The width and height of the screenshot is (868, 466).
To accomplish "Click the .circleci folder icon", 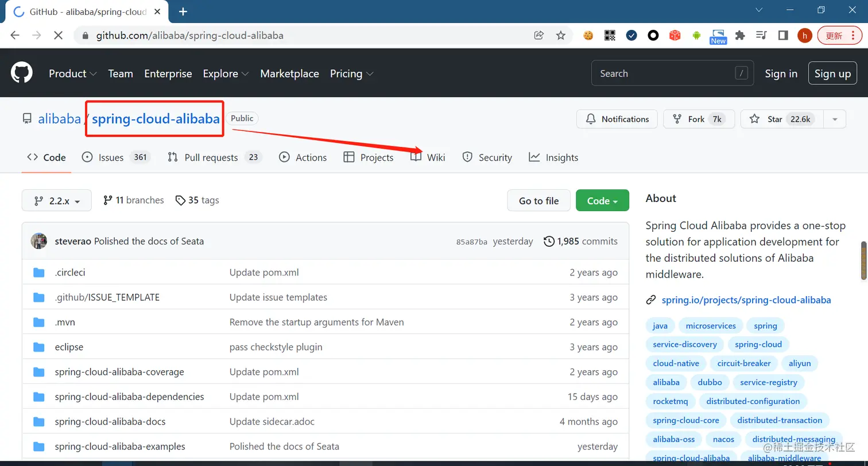I will point(39,273).
